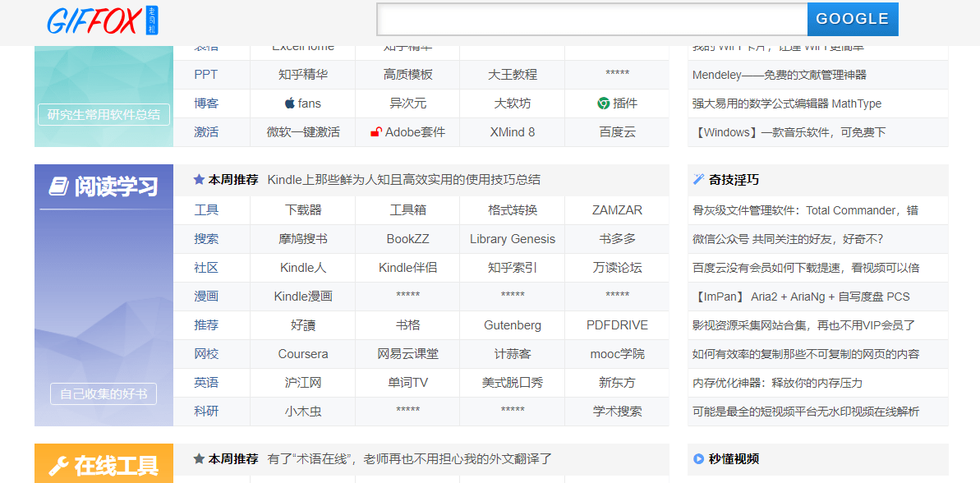
Task: Click the dark star before 本周推荐 术语在线
Action: click(200, 458)
